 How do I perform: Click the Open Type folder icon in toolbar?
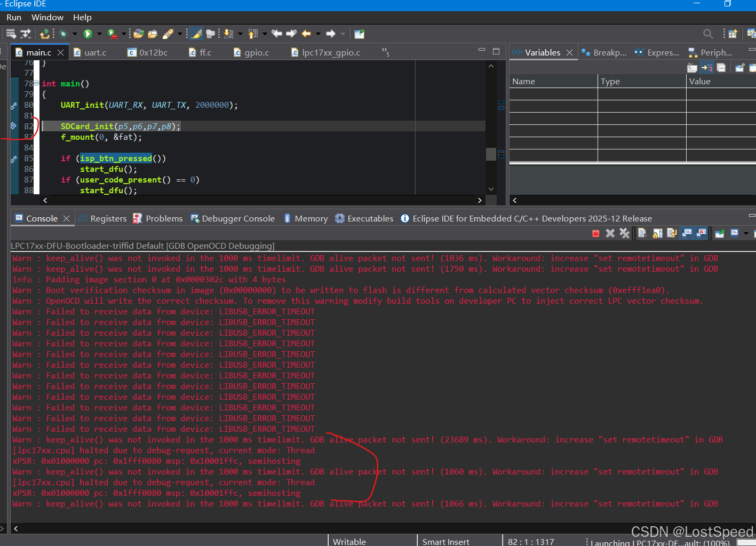point(139,34)
